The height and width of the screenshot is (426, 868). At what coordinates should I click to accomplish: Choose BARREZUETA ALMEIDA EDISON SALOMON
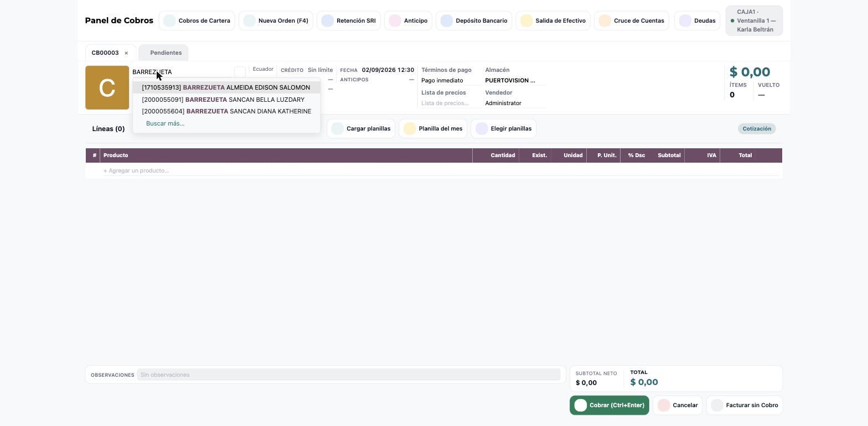[x=226, y=87]
